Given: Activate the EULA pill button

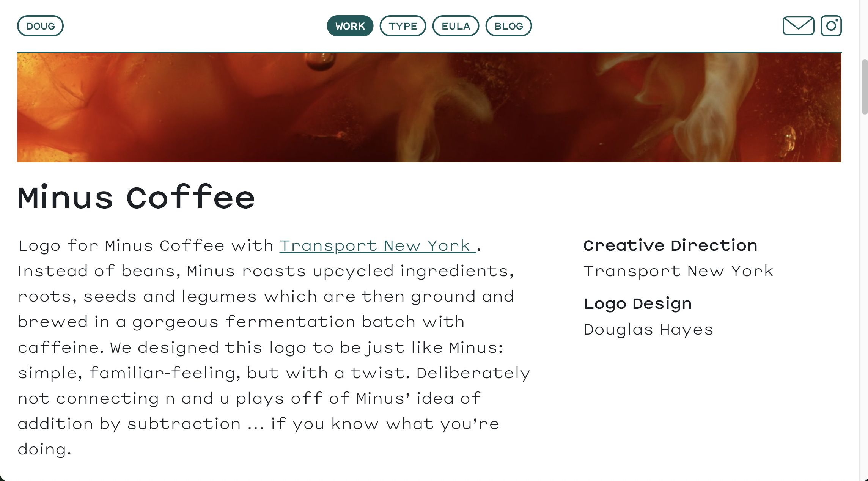Looking at the screenshot, I should coord(456,26).
